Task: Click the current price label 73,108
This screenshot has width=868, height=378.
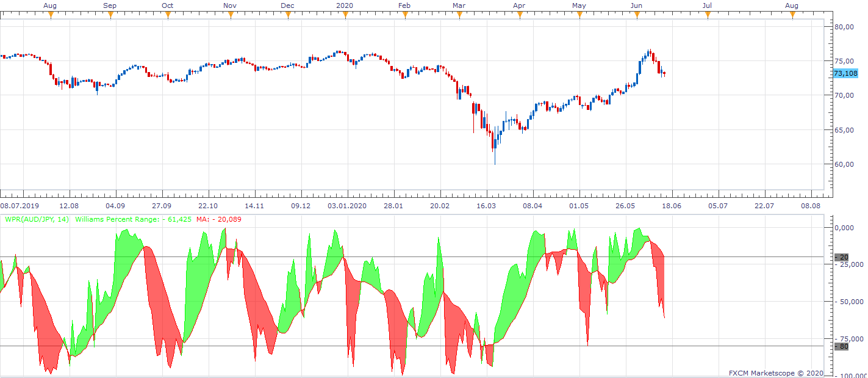Action: click(x=845, y=73)
